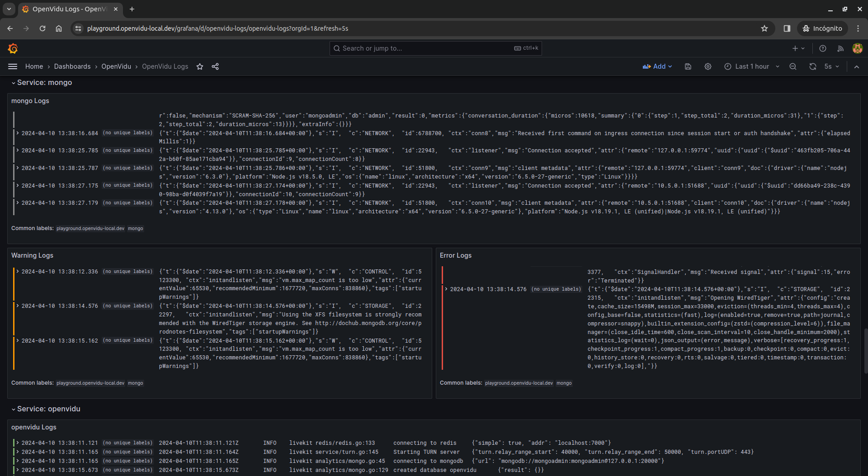Click the Home breadcrumb link
Image resolution: width=868 pixels, height=476 pixels.
[34, 66]
